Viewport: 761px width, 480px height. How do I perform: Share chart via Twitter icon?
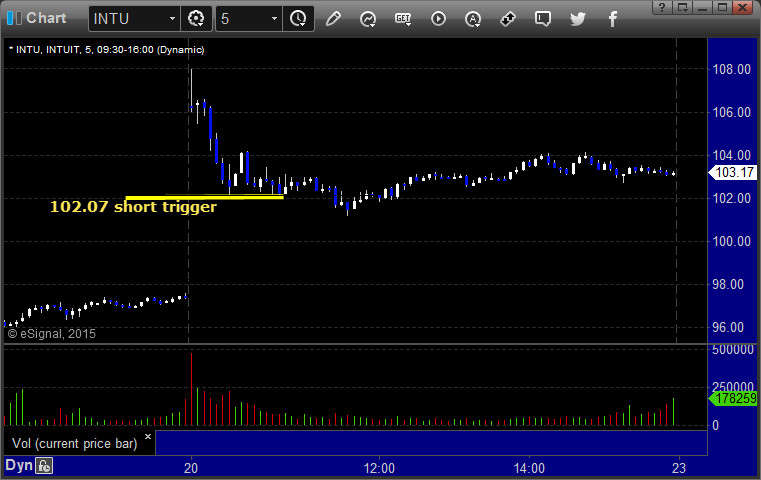click(x=578, y=19)
